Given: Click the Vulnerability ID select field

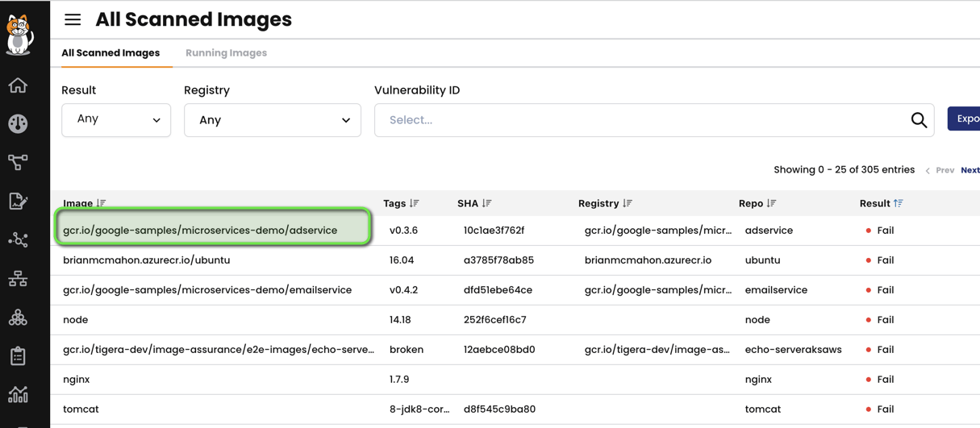Looking at the screenshot, I should pos(654,120).
